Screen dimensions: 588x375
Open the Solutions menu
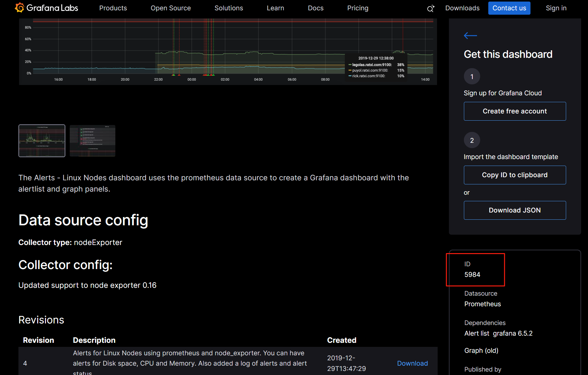(229, 8)
